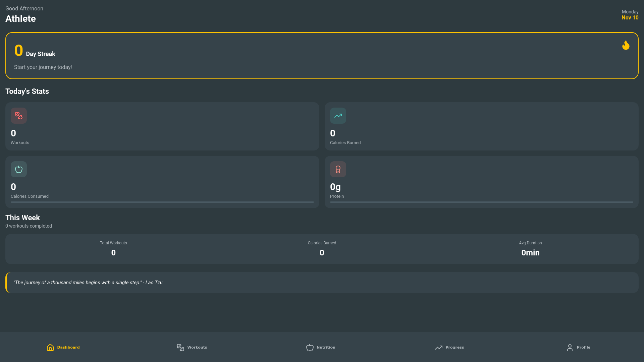Click the Progress trend icon in bottom nav
644x362 pixels.
click(x=439, y=347)
